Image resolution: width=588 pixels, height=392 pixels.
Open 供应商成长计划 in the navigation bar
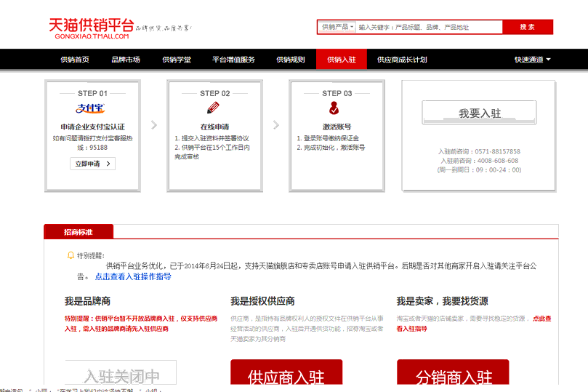click(402, 59)
